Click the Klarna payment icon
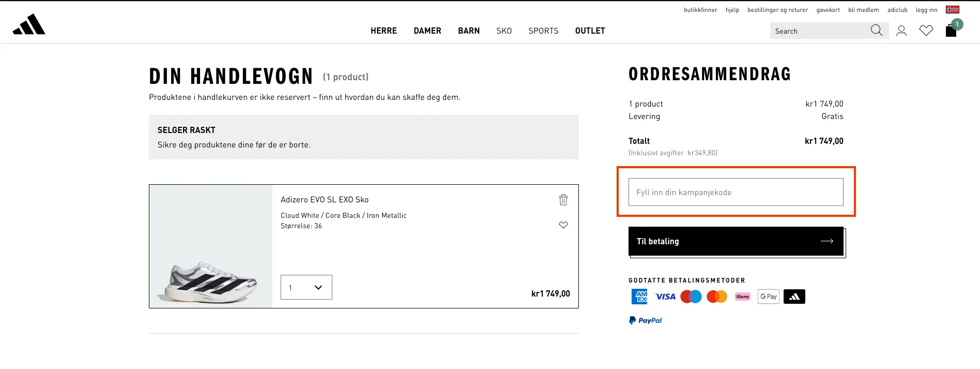 (x=742, y=296)
